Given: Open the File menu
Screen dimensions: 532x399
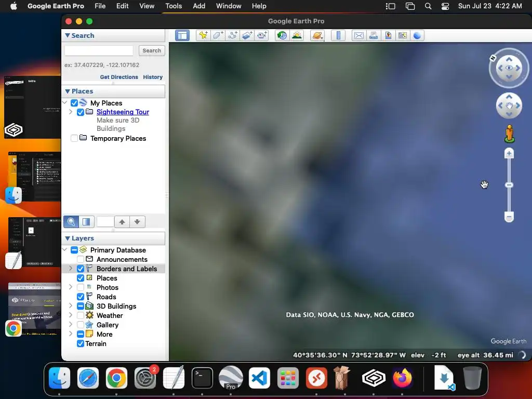Looking at the screenshot, I should (100, 6).
